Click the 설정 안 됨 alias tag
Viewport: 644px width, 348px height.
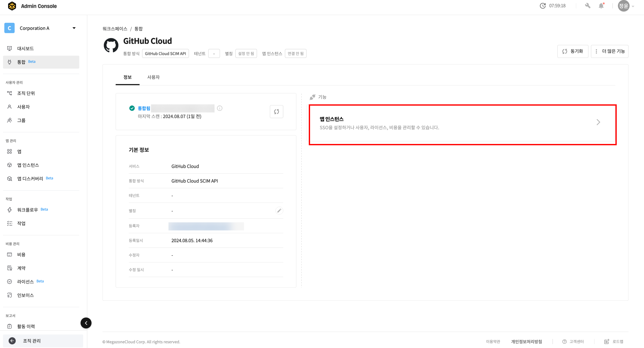tap(246, 53)
